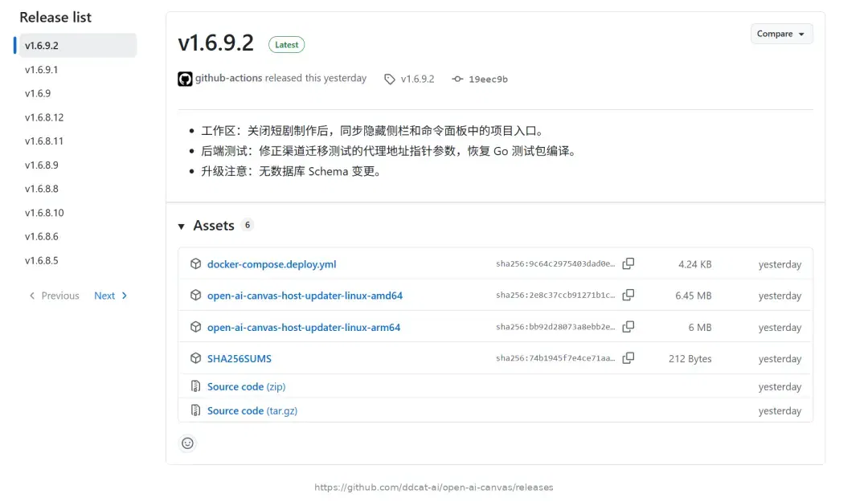
Task: Download the Source code (tar.gz) archive
Action: click(252, 410)
